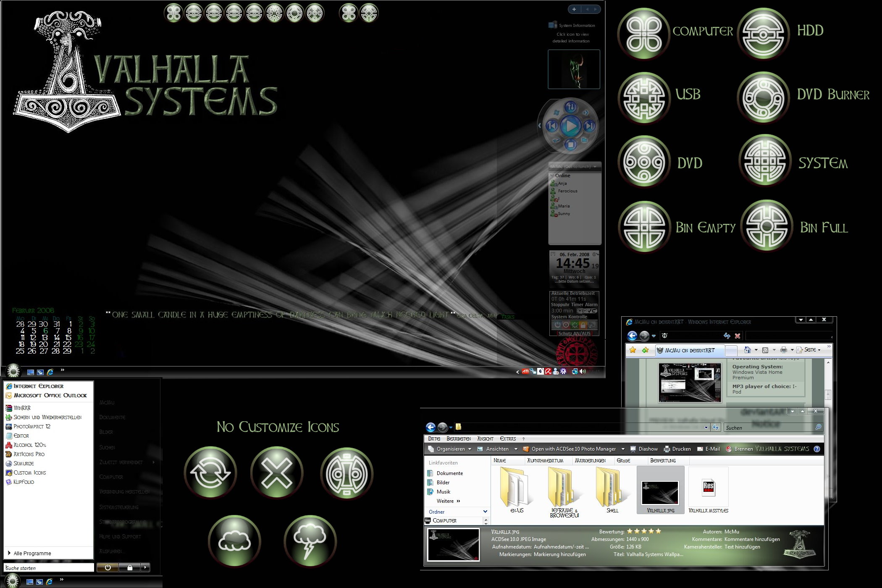Open Zuletzt verwendet in the start menu
The height and width of the screenshot is (588, 882).
pyautogui.click(x=127, y=462)
